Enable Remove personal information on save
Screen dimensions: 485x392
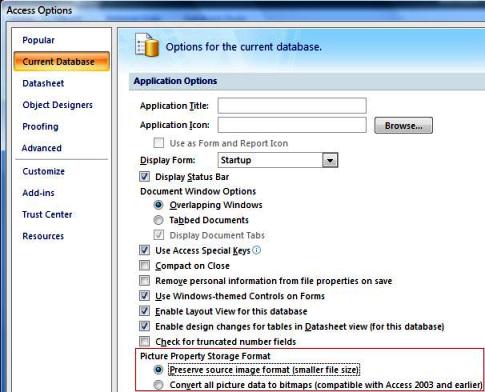pyautogui.click(x=144, y=281)
